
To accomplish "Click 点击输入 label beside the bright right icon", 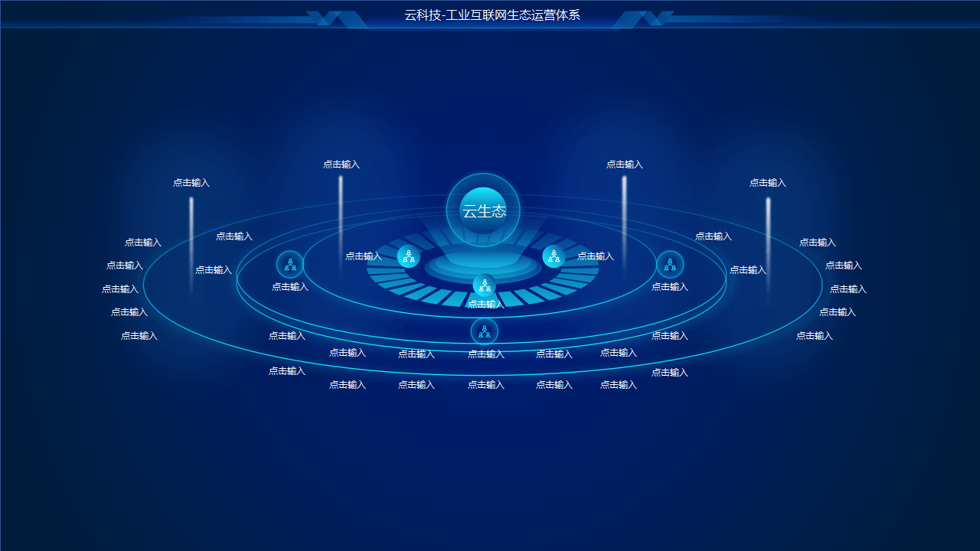I will click(596, 256).
